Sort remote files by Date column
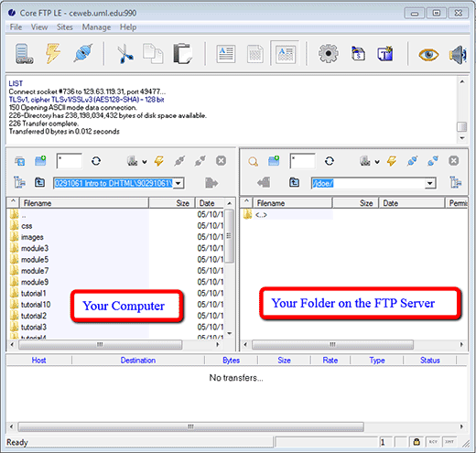The width and height of the screenshot is (476, 453). [412, 203]
